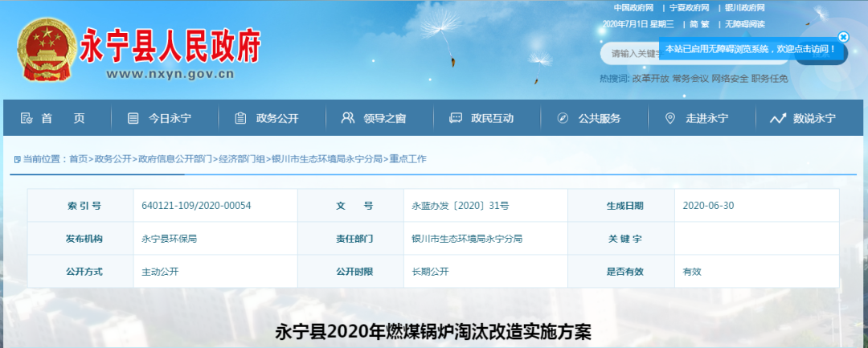Click the 公共服务 compass icon
This screenshot has height=348, width=868.
click(563, 118)
